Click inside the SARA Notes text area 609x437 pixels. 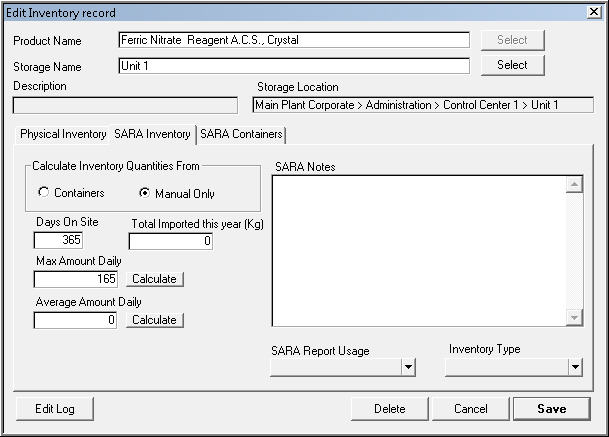418,250
